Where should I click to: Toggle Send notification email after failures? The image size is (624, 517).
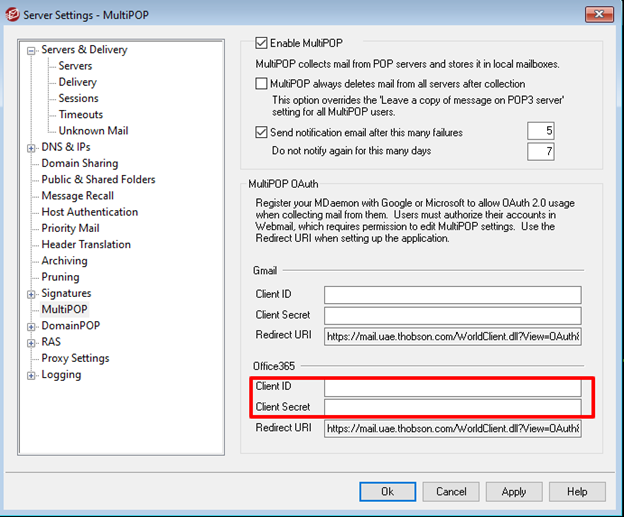click(262, 132)
